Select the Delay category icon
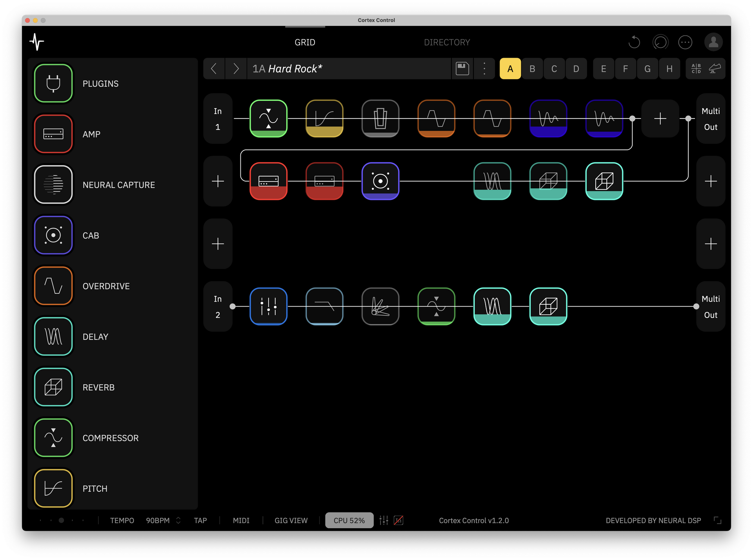This screenshot has width=753, height=560. coord(53,336)
